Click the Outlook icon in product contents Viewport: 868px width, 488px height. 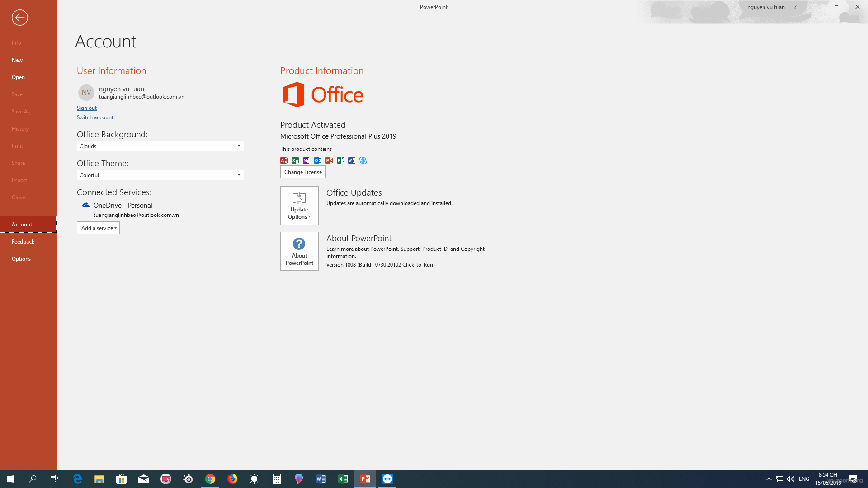[318, 160]
